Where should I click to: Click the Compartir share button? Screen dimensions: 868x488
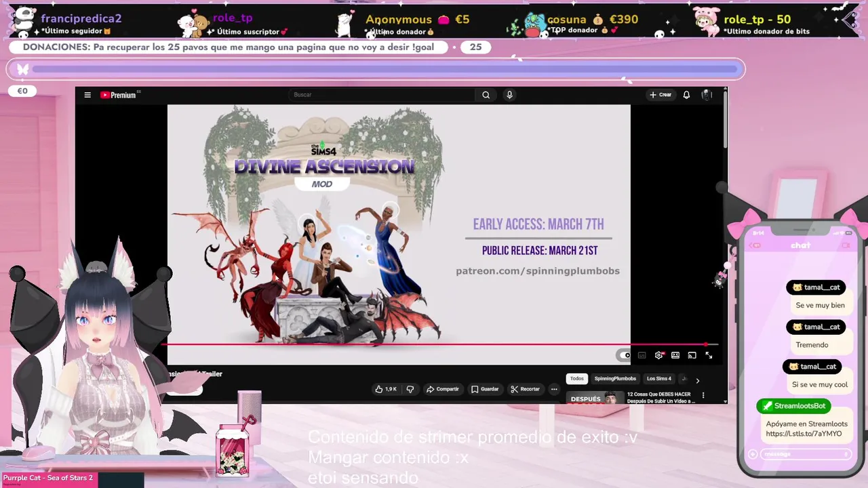point(443,389)
